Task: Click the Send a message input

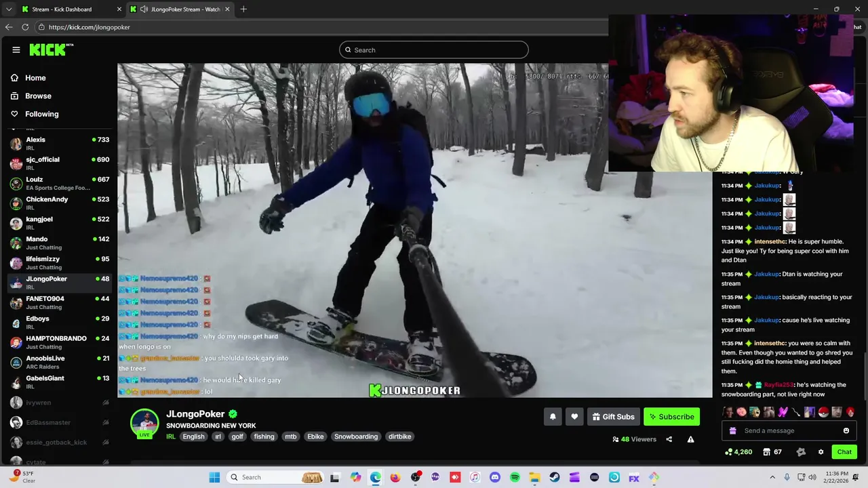Action: click(789, 430)
